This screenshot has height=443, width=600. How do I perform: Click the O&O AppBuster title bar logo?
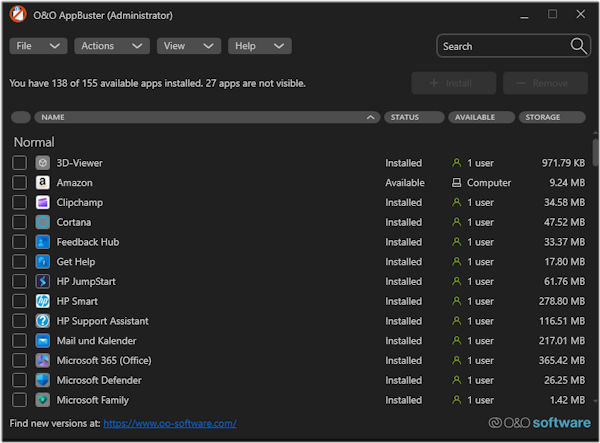coord(18,15)
